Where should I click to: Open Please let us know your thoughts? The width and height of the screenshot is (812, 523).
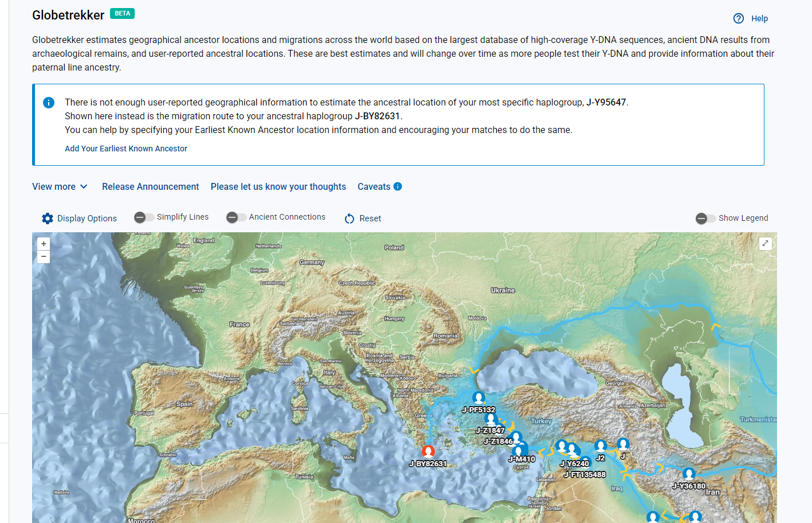pos(278,186)
